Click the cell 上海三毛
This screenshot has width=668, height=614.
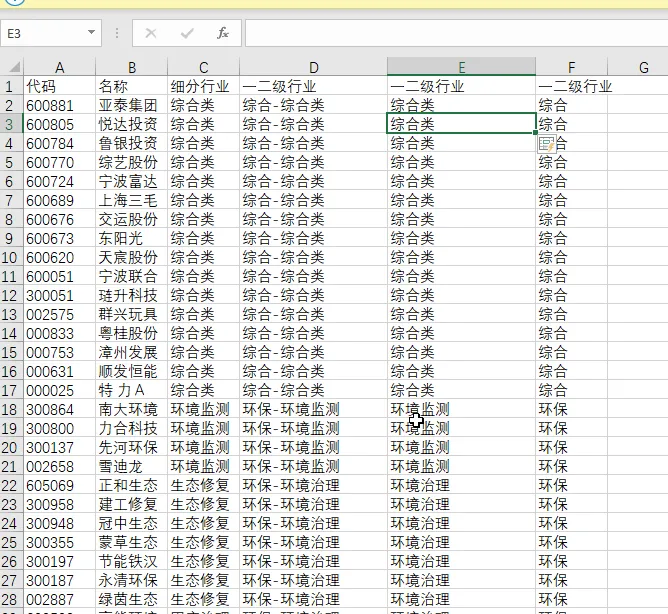(x=132, y=200)
